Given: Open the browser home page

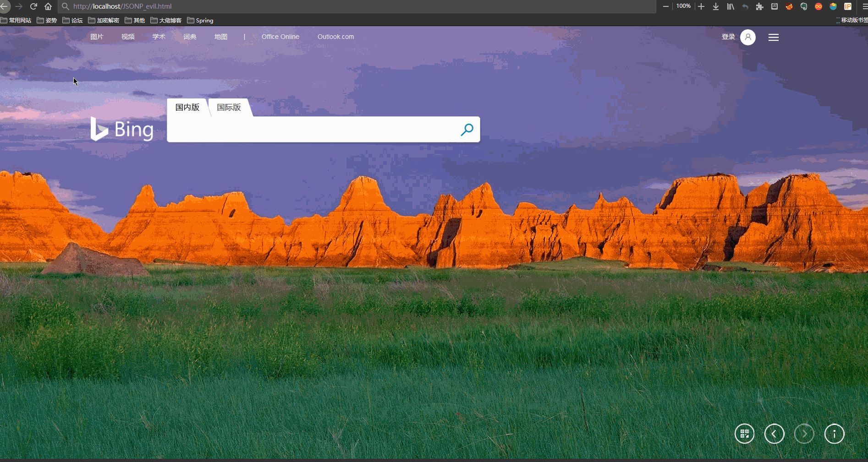Looking at the screenshot, I should click(x=48, y=6).
